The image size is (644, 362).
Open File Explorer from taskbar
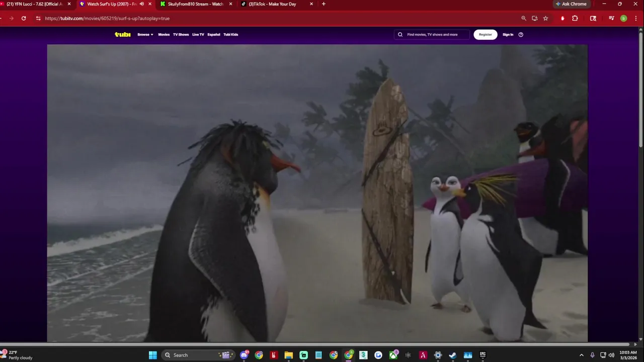pyautogui.click(x=289, y=355)
